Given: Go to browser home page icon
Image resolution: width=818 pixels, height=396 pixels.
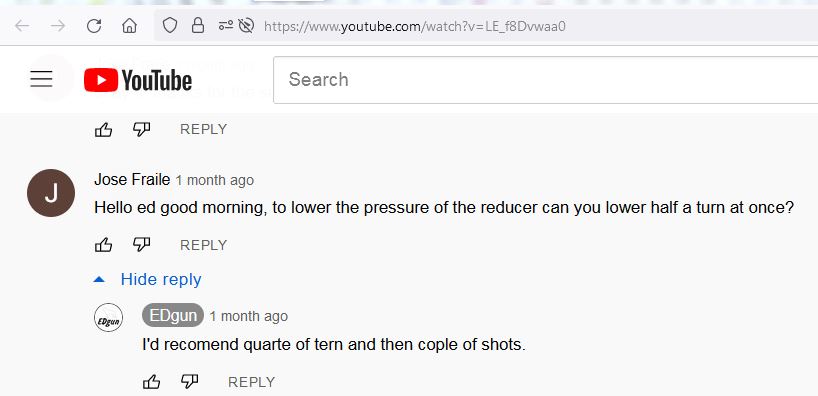Looking at the screenshot, I should click(129, 26).
